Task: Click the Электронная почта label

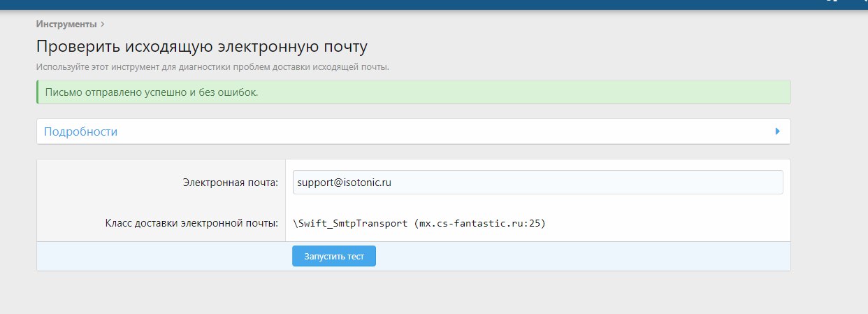Action: coord(231,183)
